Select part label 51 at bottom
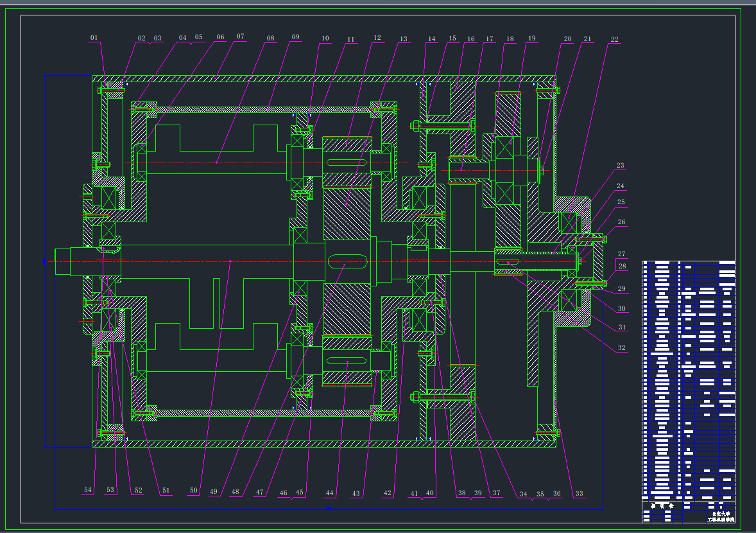The width and height of the screenshot is (756, 533). (x=166, y=491)
